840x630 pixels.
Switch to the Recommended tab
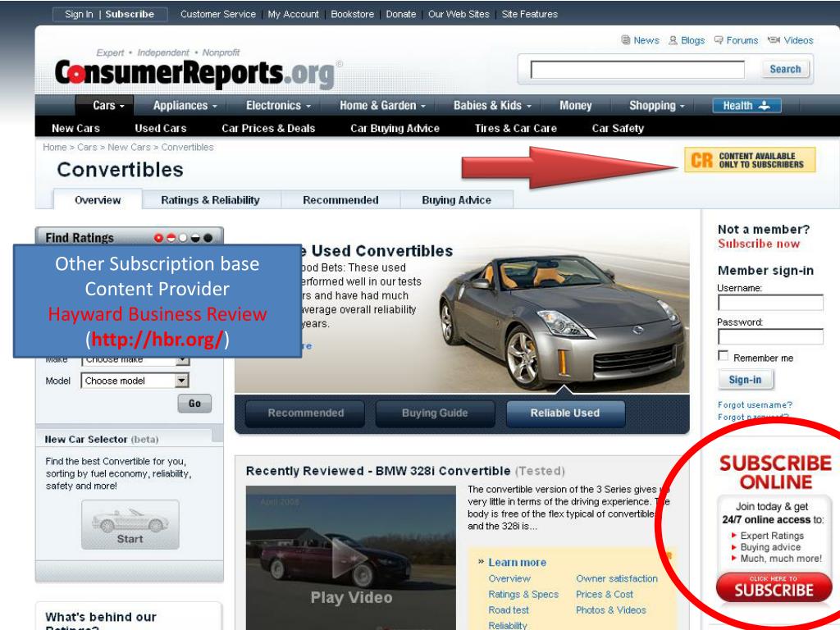[x=340, y=200]
